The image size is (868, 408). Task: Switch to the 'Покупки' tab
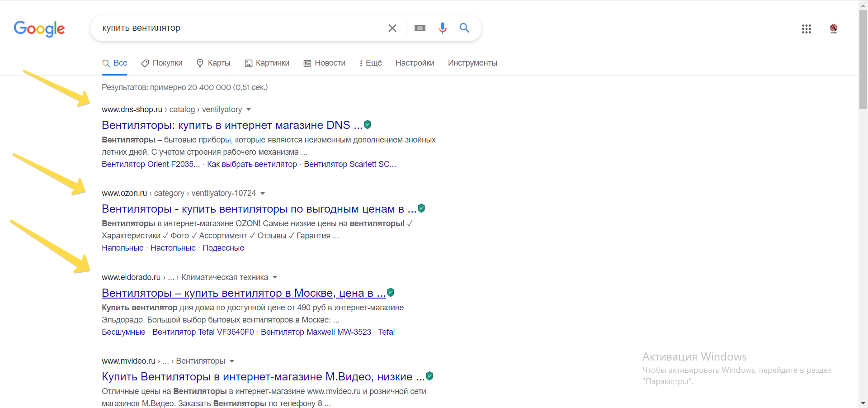click(x=162, y=63)
